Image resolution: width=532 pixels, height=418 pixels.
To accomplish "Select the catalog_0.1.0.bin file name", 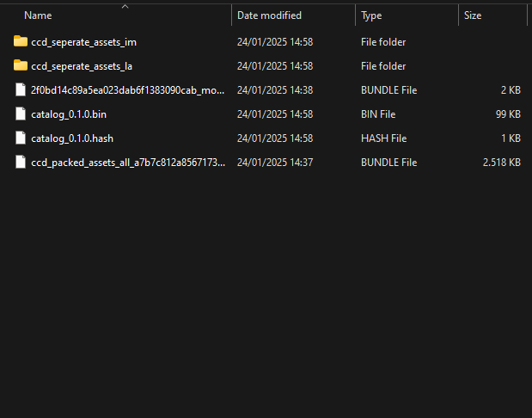I will [69, 114].
